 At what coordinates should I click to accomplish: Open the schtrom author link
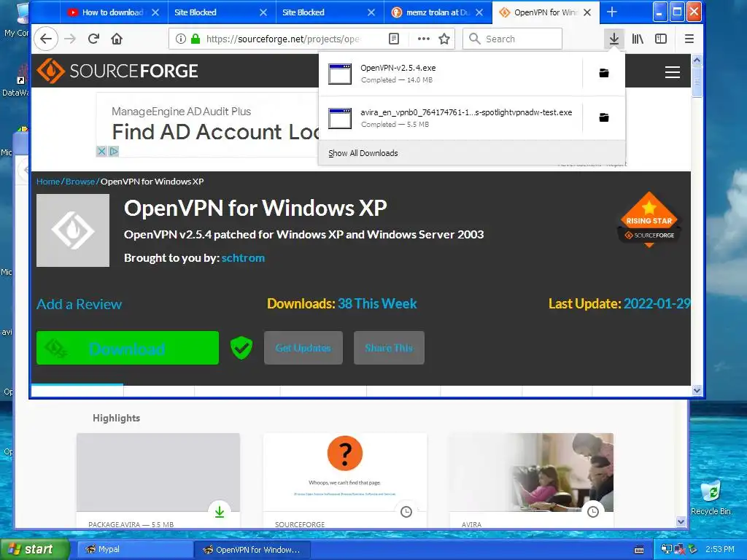tap(243, 257)
